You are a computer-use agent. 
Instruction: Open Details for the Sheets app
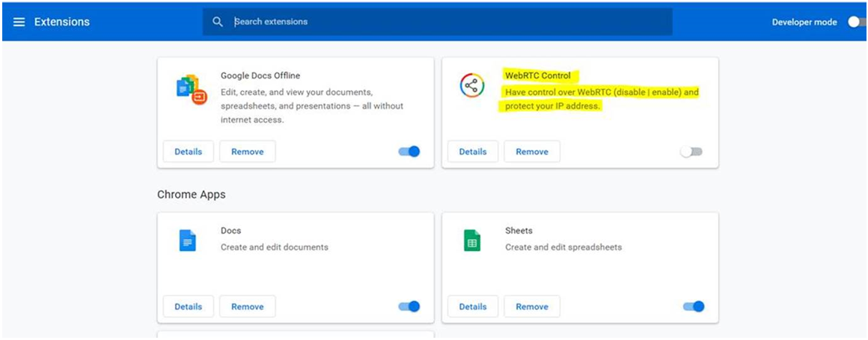[x=473, y=306]
